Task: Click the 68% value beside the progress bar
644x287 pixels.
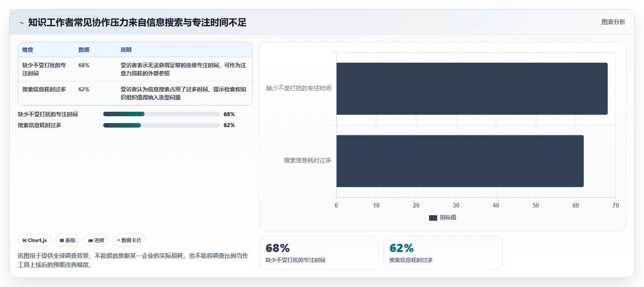Action: (229, 114)
